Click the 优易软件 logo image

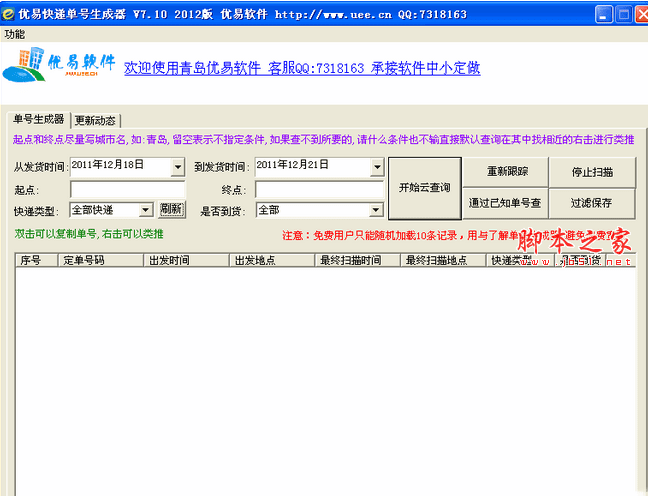[x=59, y=64]
